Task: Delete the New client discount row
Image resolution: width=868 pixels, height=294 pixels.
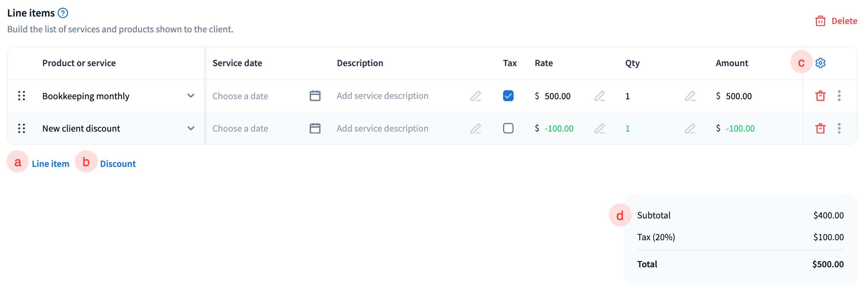Action: (820, 129)
